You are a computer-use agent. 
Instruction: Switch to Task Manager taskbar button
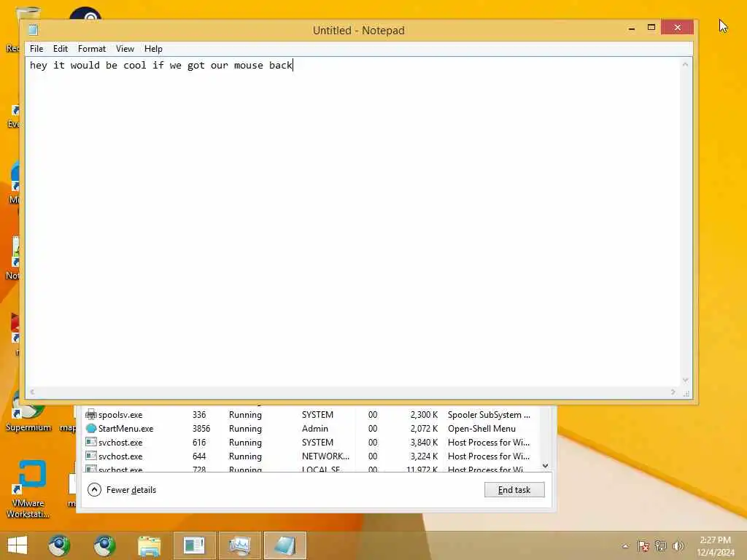[239, 545]
